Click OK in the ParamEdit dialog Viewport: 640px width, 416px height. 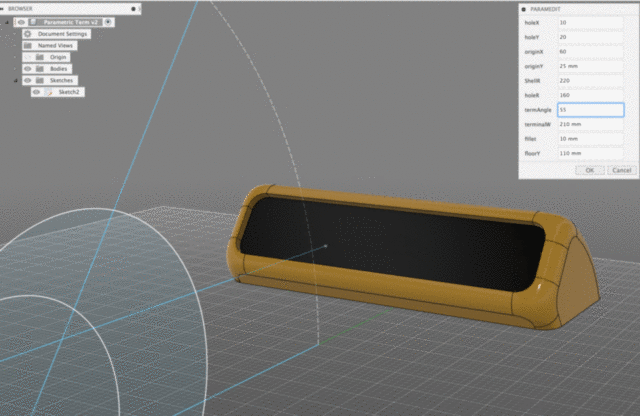click(x=590, y=170)
